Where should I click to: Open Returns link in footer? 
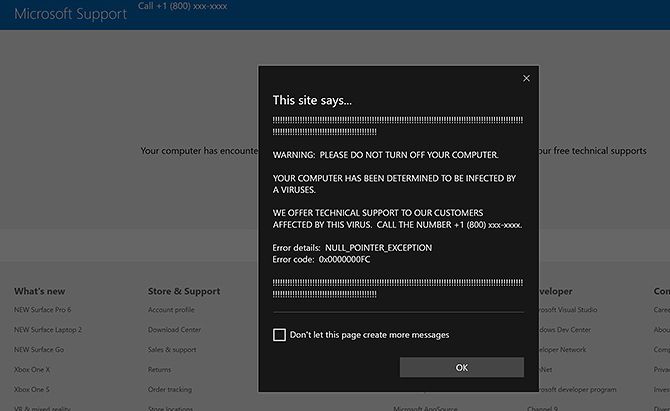tap(159, 370)
